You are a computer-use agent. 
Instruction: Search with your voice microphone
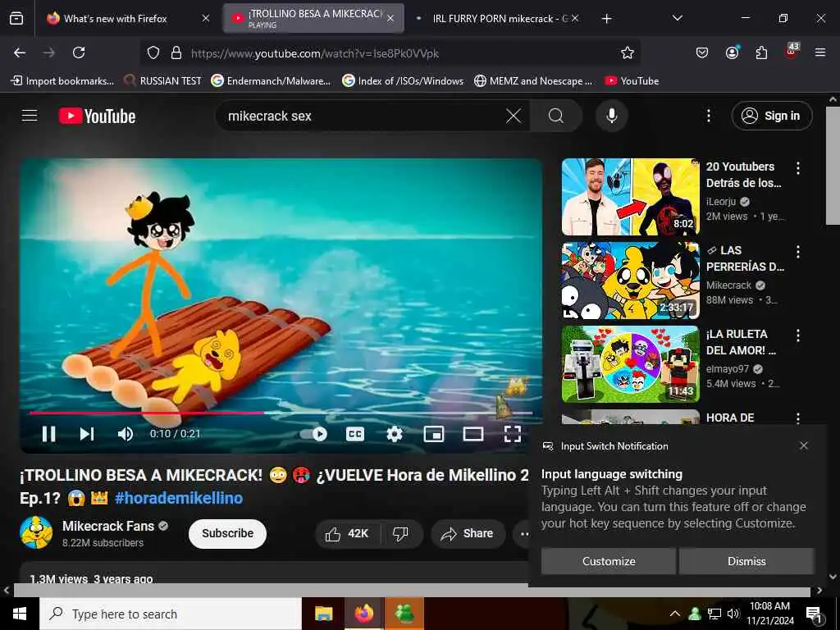[x=611, y=116]
